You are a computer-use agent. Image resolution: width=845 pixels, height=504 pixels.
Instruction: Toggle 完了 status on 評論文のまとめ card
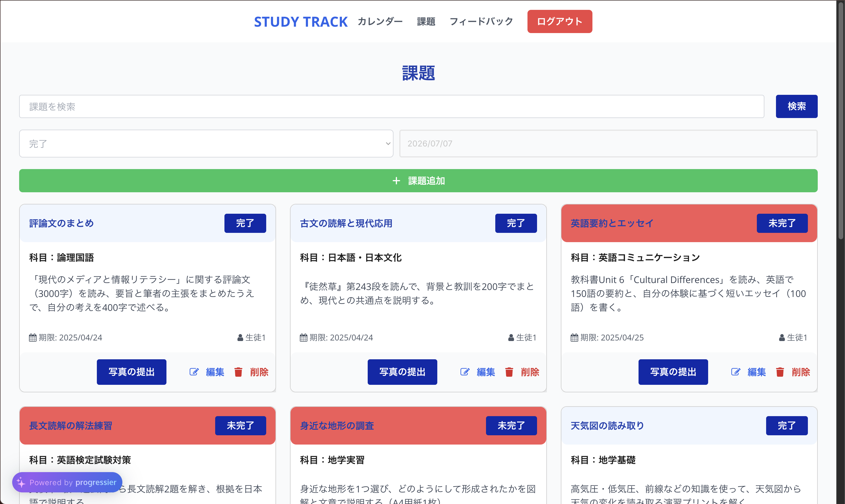click(x=245, y=223)
